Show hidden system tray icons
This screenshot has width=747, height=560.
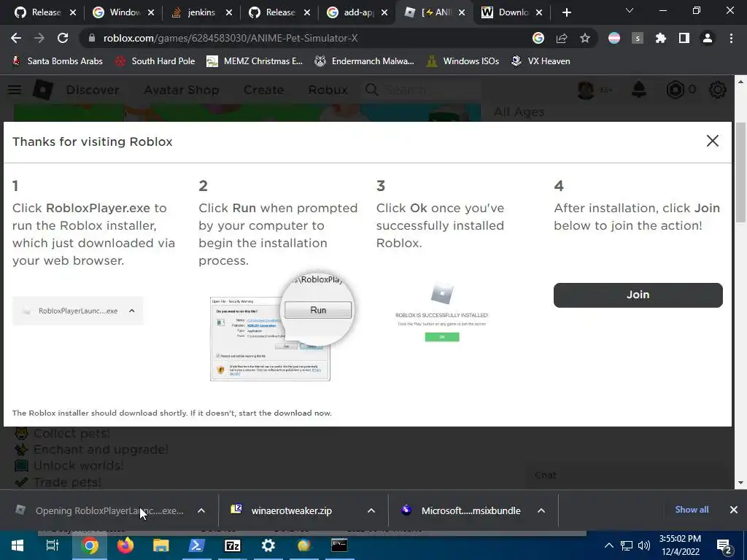(609, 545)
